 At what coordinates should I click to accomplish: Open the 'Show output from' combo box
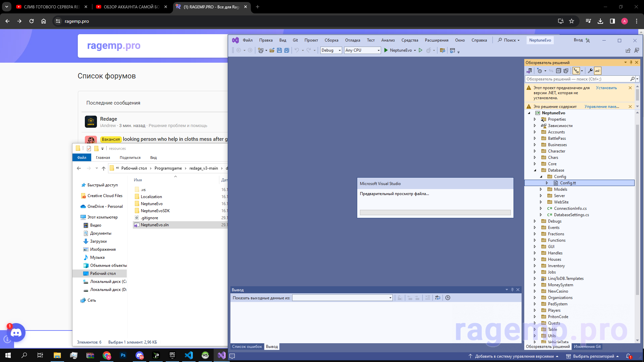pyautogui.click(x=342, y=298)
